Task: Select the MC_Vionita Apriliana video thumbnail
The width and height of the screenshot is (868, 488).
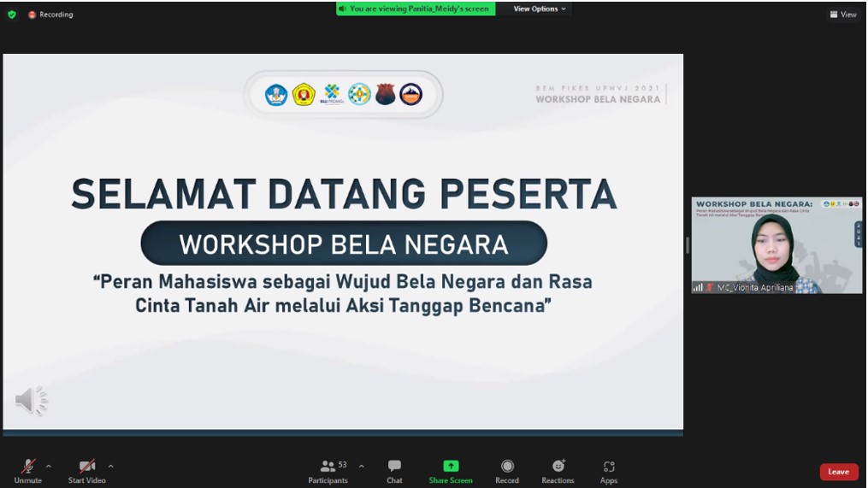Action: pos(776,245)
